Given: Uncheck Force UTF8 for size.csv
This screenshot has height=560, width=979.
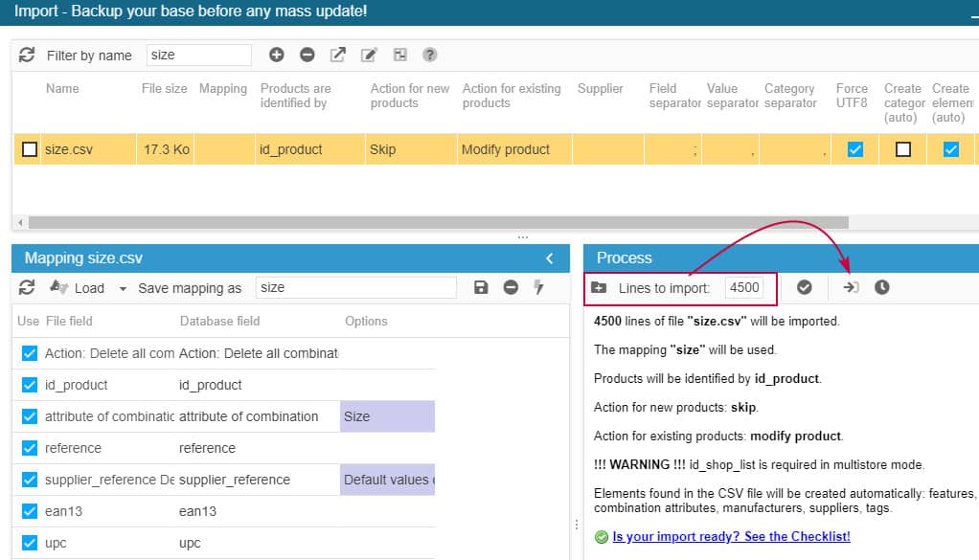Looking at the screenshot, I should pyautogui.click(x=855, y=149).
